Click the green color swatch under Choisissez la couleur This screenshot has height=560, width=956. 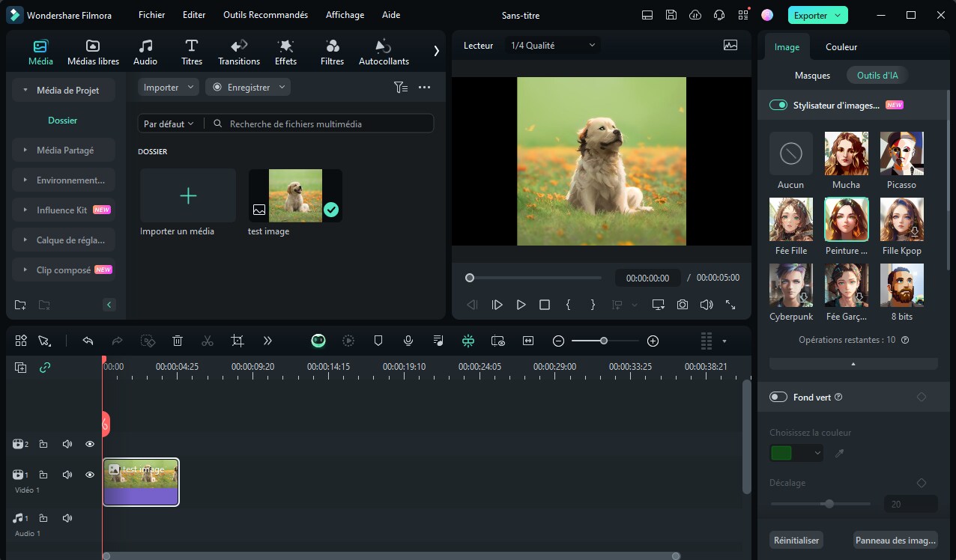coord(781,453)
